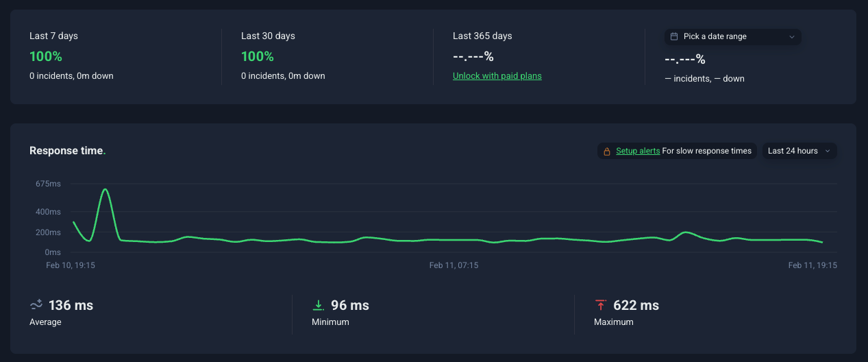The width and height of the screenshot is (868, 362).
Task: Open the 'Pick a date range' dropdown
Action: pyautogui.click(x=732, y=36)
